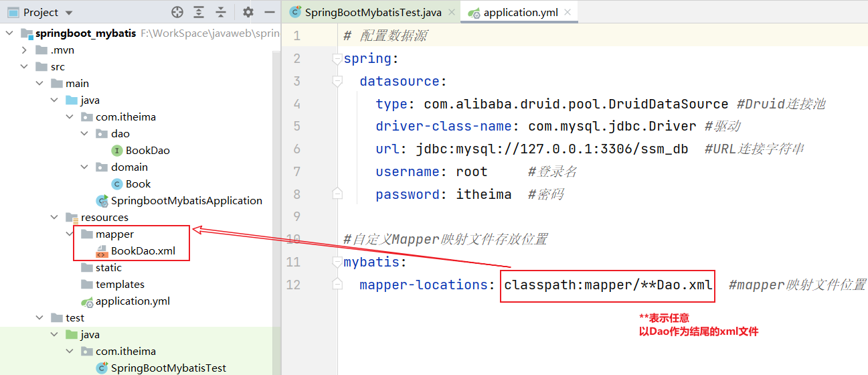Collapse the main folder
Image resolution: width=868 pixels, height=375 pixels.
[39, 83]
